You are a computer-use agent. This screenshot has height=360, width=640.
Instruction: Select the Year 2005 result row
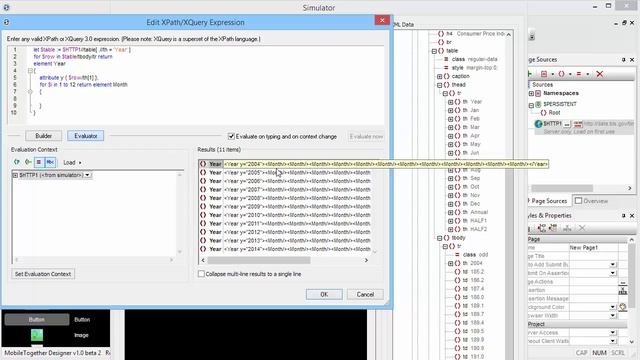click(x=285, y=173)
